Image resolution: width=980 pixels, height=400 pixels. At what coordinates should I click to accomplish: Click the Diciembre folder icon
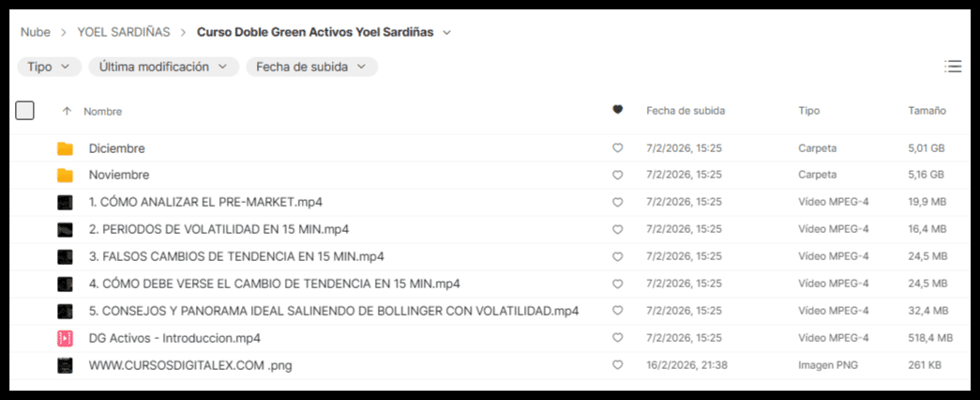65,148
